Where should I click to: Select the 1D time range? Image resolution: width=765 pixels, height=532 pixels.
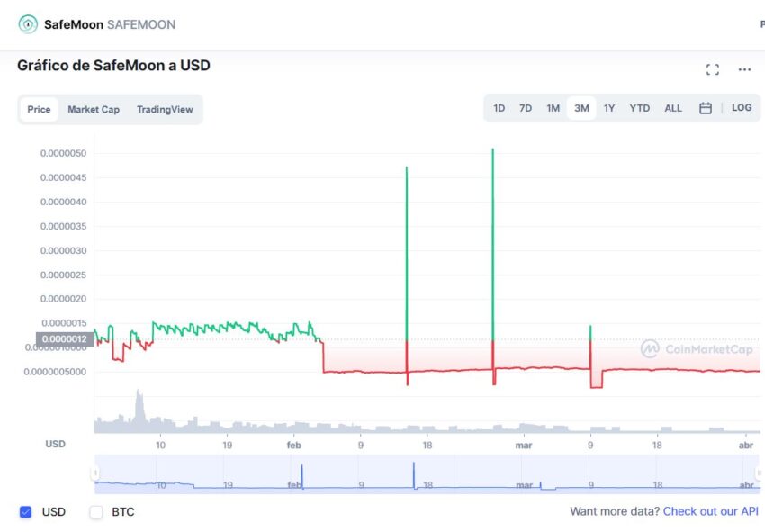pyautogui.click(x=499, y=108)
